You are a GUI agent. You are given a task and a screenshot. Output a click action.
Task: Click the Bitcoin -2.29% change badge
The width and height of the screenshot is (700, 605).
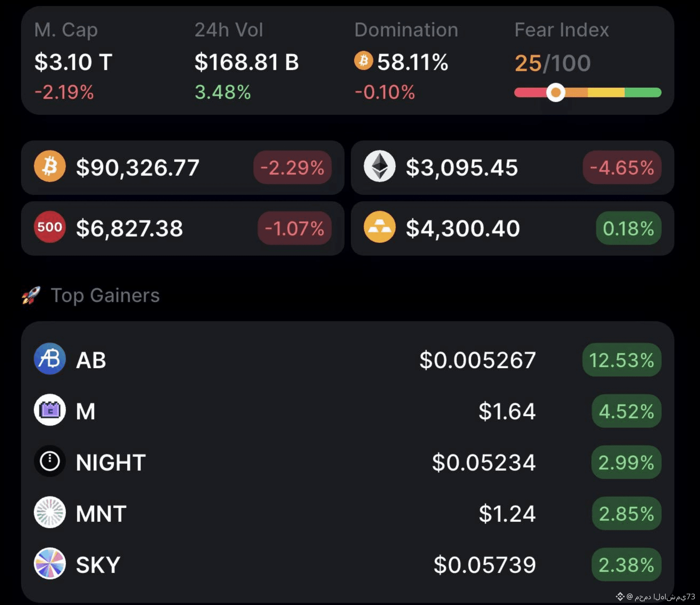click(x=292, y=167)
